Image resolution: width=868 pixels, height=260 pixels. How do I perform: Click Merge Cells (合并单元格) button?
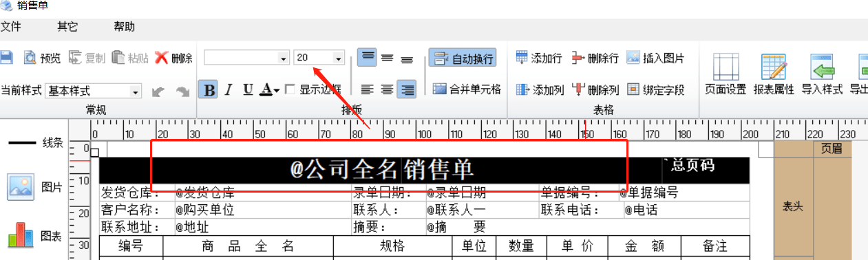point(467,89)
